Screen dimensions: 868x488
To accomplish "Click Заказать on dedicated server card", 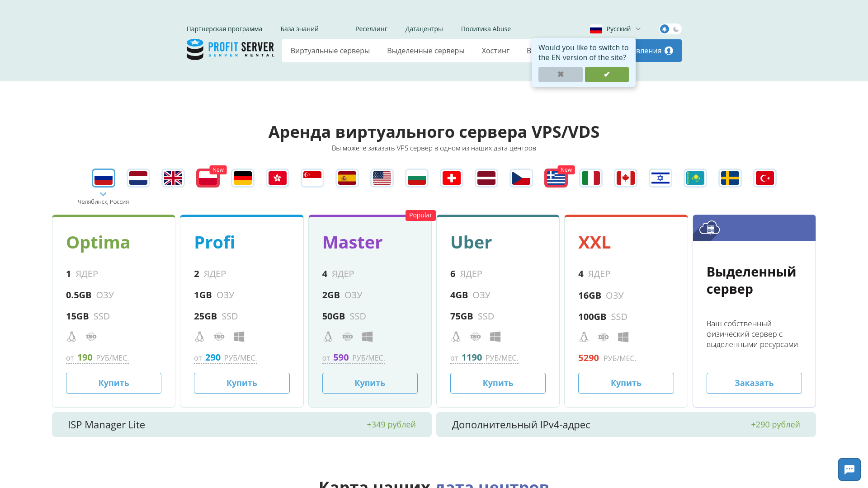I will point(754,383).
